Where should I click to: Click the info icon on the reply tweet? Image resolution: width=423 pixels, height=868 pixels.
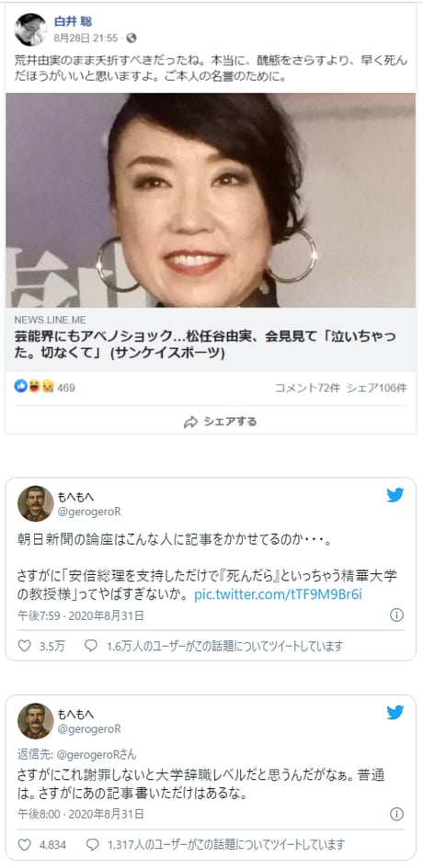pos(396,814)
